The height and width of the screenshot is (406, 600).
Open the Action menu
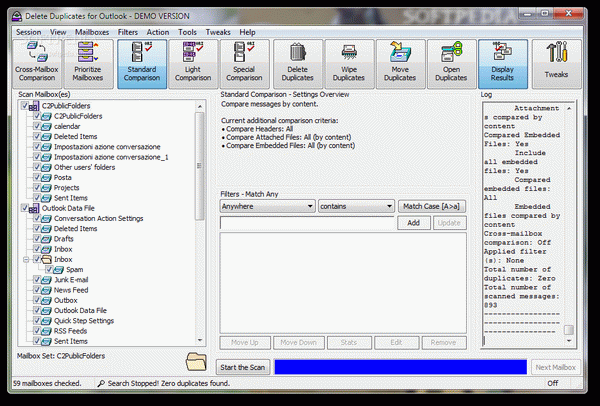click(x=158, y=33)
